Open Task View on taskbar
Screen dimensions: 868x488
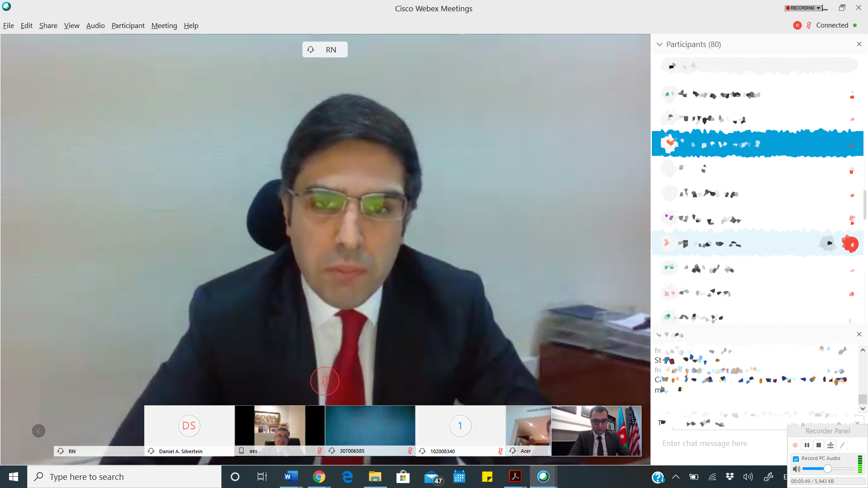[262, 477]
